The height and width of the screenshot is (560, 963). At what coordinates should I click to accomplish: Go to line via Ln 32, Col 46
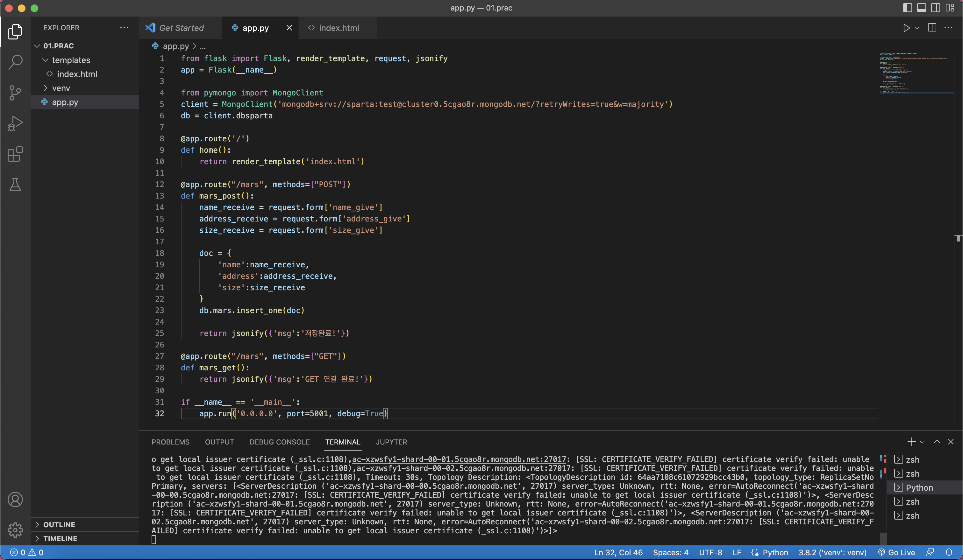coord(618,552)
